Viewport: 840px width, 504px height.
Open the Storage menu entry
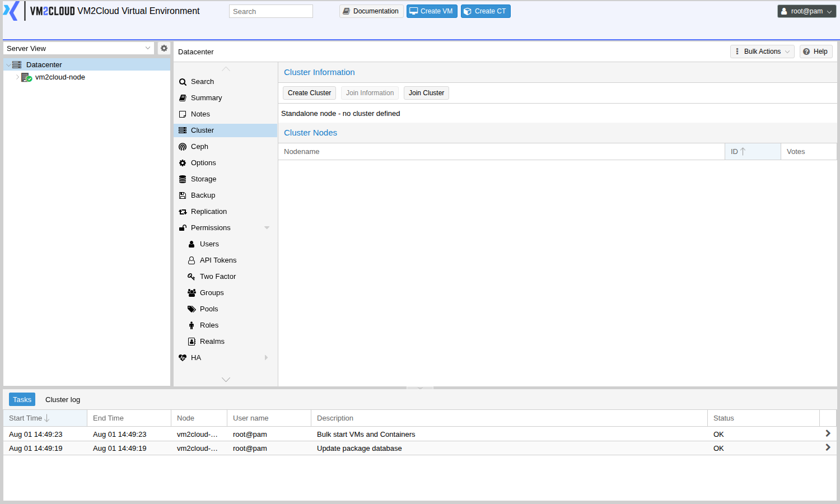tap(225, 179)
